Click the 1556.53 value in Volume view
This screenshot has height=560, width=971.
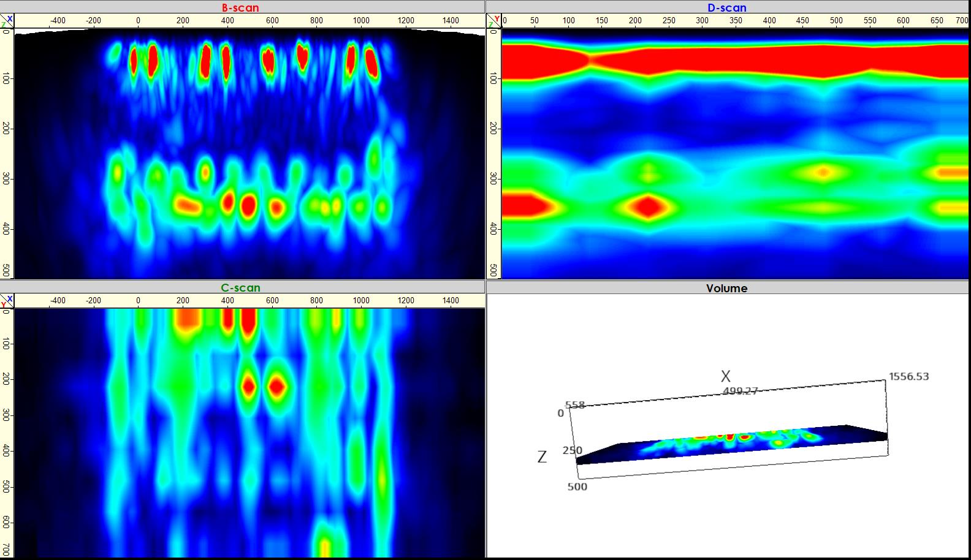tap(908, 376)
